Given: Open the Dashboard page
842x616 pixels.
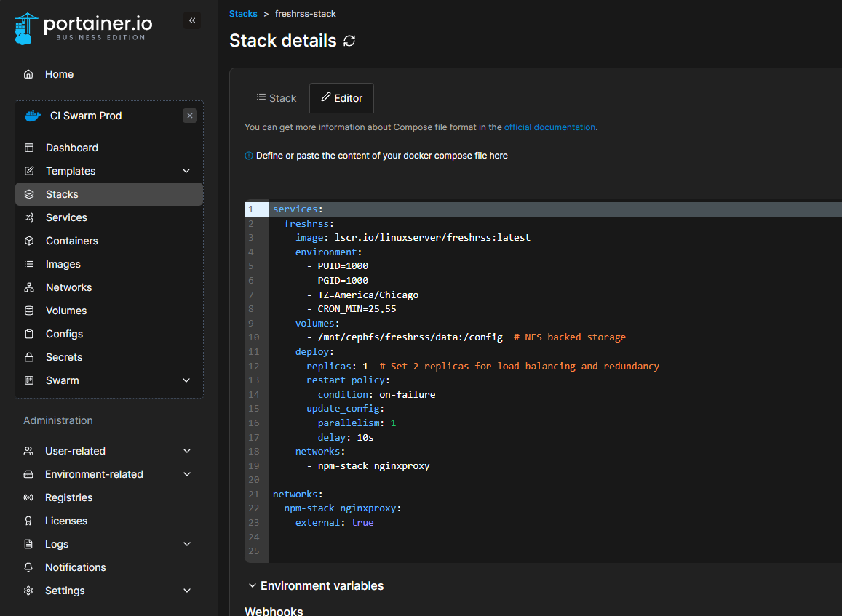Looking at the screenshot, I should (x=71, y=148).
